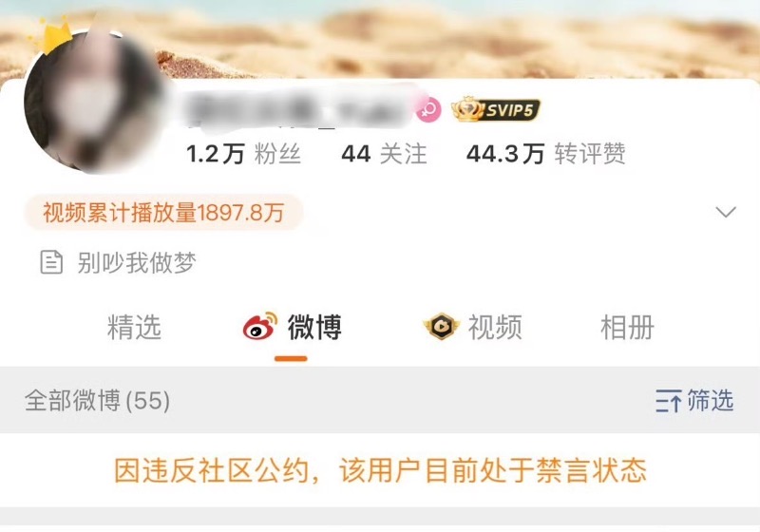Viewport: 760px width, 532px height.
Task: View the 1.2万 粉丝 followers list
Action: (x=244, y=154)
